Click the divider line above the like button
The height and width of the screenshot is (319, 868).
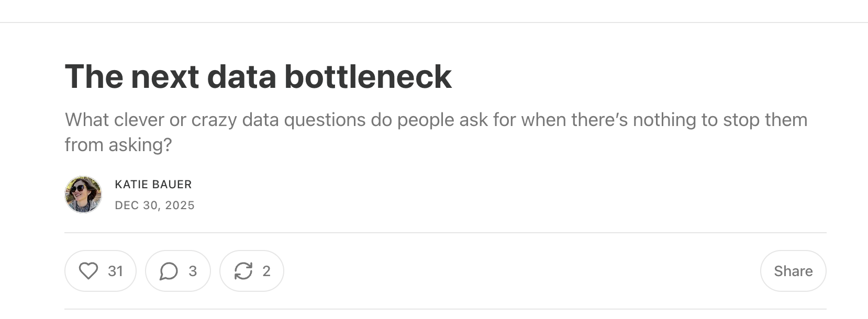[x=445, y=233]
